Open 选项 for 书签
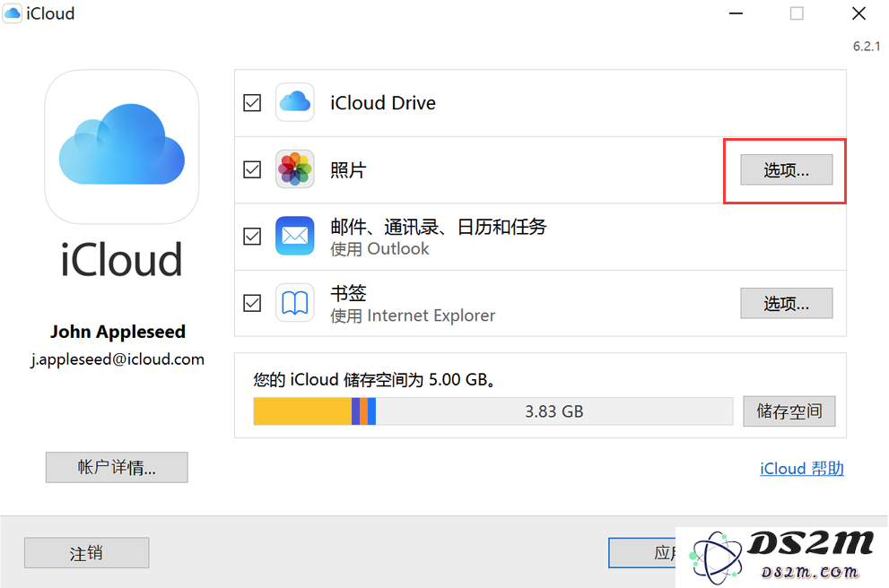Image resolution: width=889 pixels, height=588 pixels. click(787, 303)
